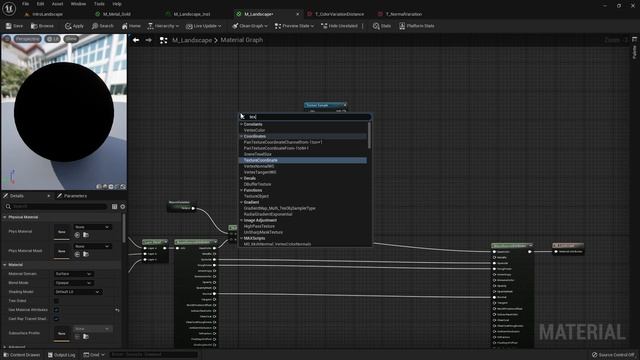Click M_Landscape breadcrumb link
The height and width of the screenshot is (360, 640).
pyautogui.click(x=192, y=40)
